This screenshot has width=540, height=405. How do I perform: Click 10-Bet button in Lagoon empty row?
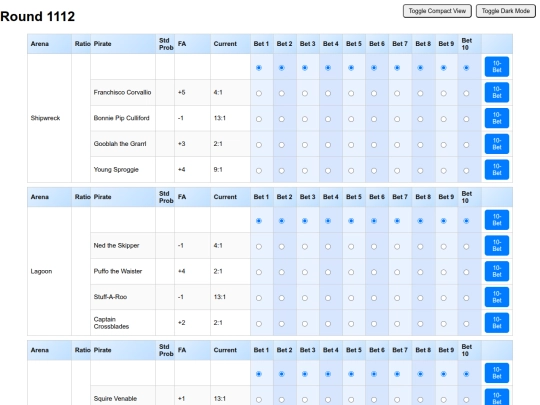[x=497, y=220]
